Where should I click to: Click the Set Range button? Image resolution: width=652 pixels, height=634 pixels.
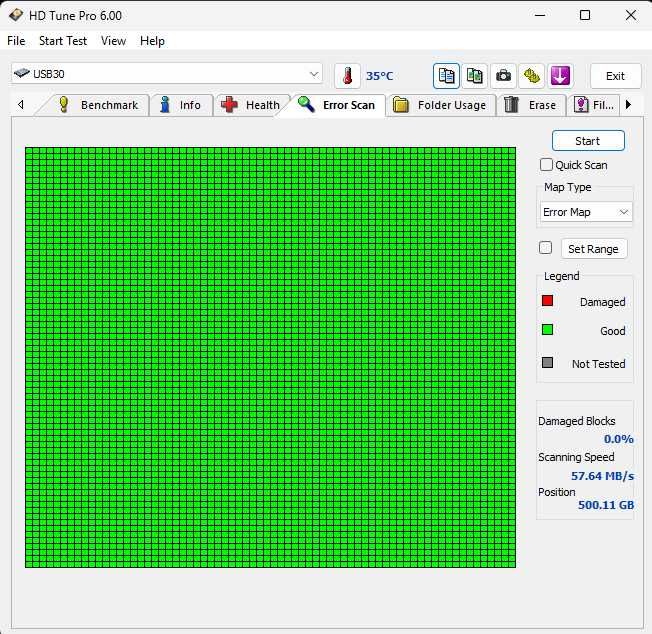coord(594,249)
